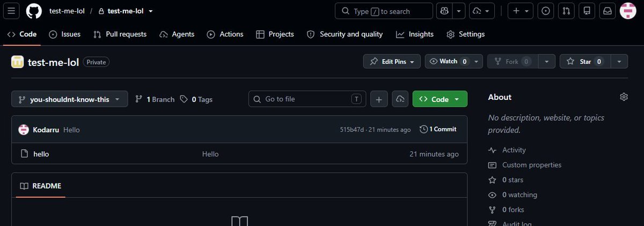The width and height of the screenshot is (644, 226).
Task: Select the README tab
Action: [40, 186]
